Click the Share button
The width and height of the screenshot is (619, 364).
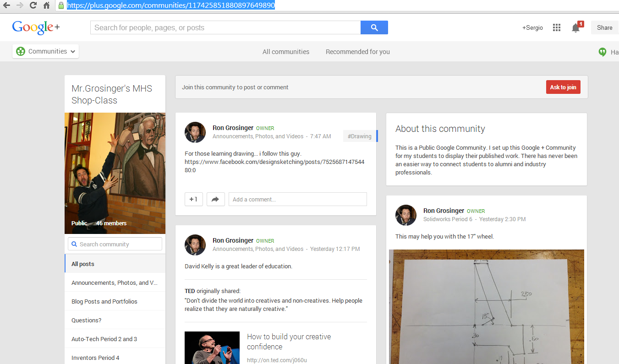point(605,27)
